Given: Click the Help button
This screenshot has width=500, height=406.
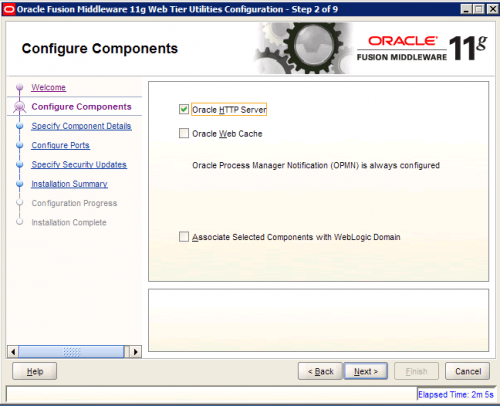Looking at the screenshot, I should (x=35, y=371).
